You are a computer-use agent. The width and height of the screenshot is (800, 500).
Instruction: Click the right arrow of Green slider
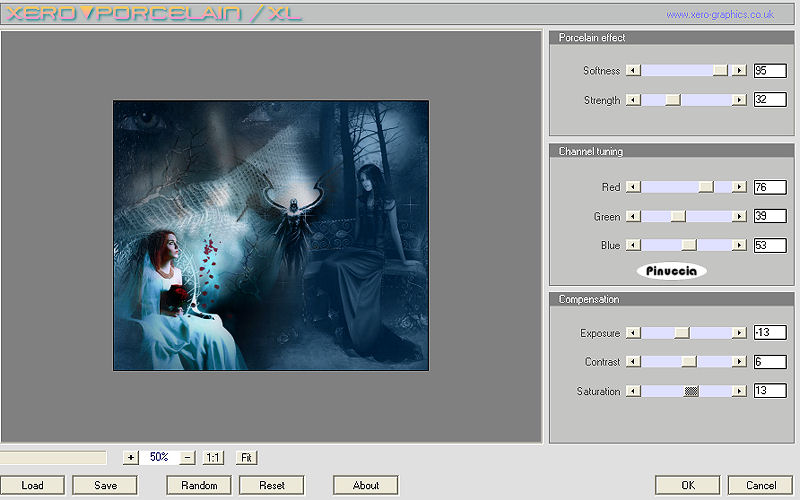click(x=739, y=216)
